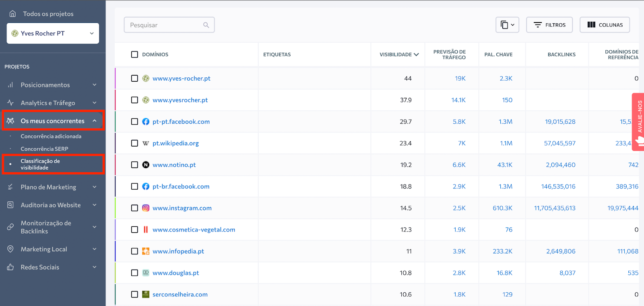
Task: Open Concorrência SERP submenu item
Action: tap(45, 149)
